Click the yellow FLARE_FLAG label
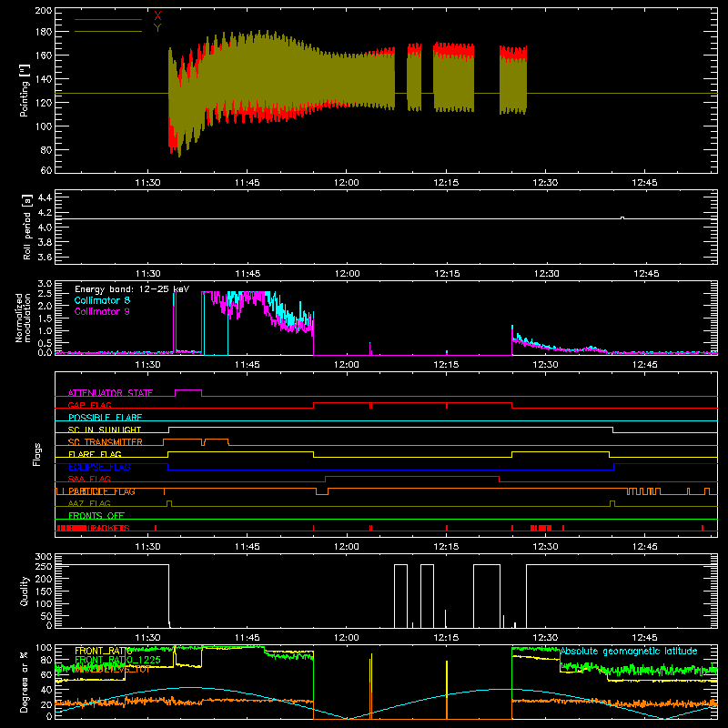 (95, 454)
